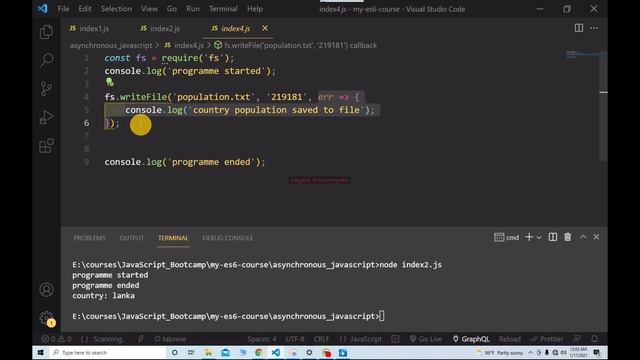
Task: Open the Extensions view
Action: click(x=46, y=146)
